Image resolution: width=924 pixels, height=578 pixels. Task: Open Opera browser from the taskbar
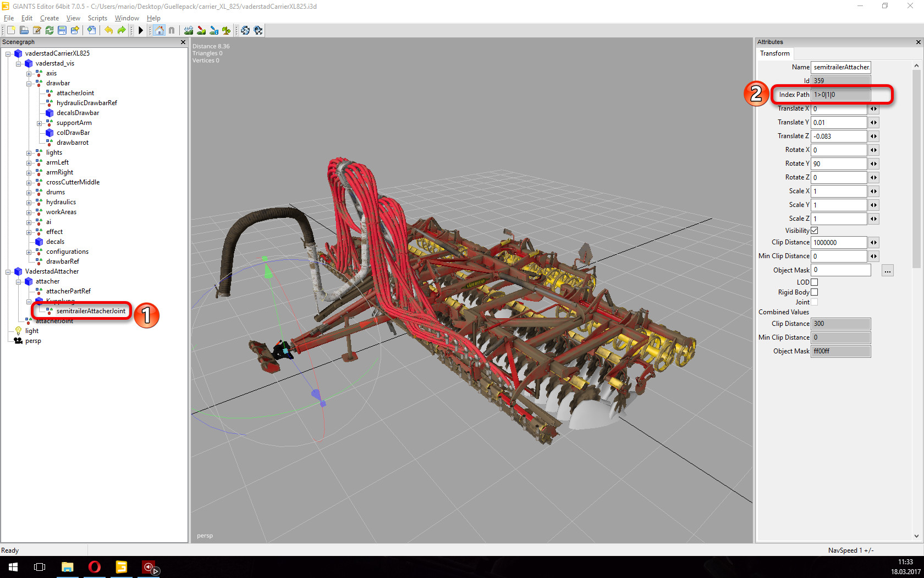pos(95,567)
